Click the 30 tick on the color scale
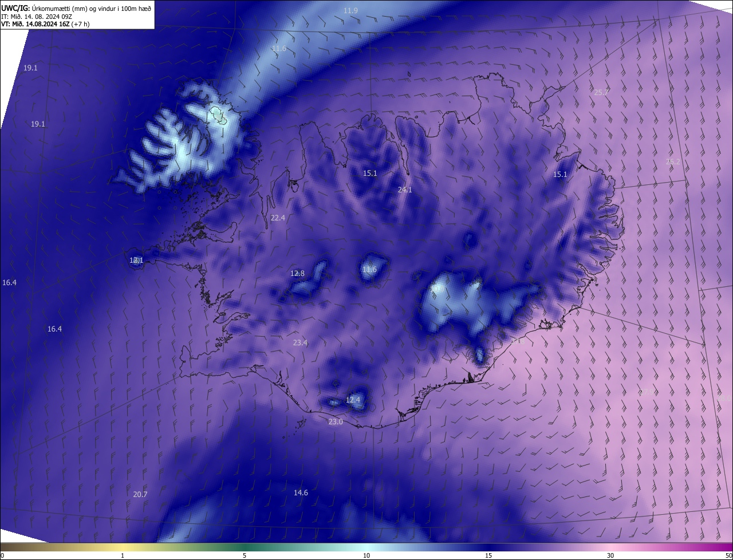Viewport: 733px width, 560px height. coord(610,555)
